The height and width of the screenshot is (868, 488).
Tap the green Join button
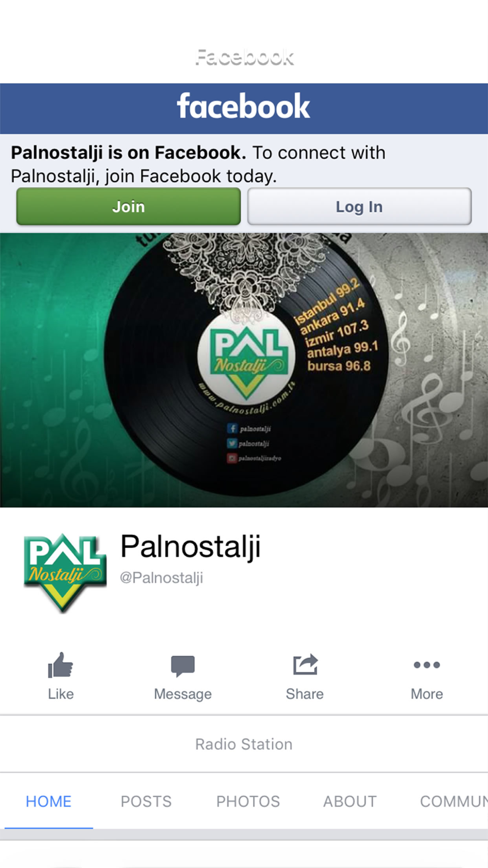click(x=128, y=207)
